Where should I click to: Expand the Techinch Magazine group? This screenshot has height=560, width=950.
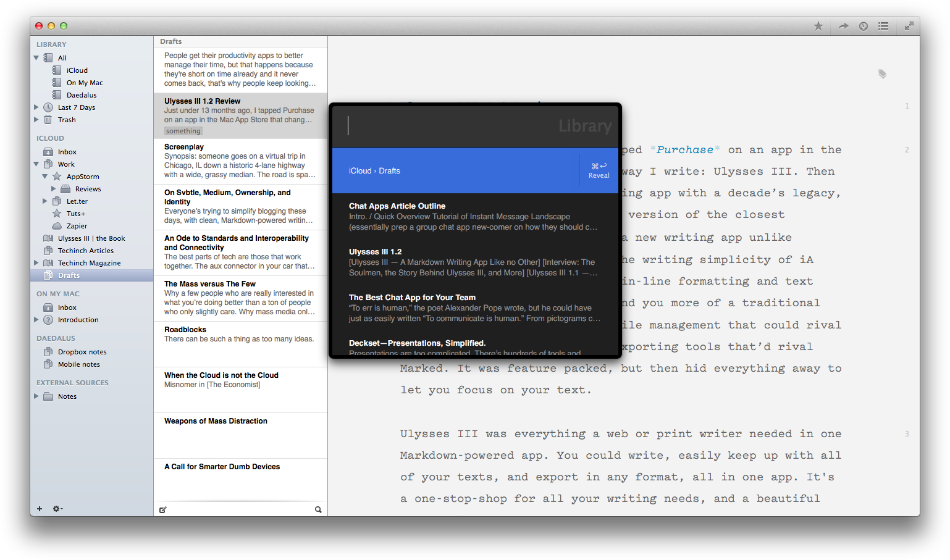(36, 263)
